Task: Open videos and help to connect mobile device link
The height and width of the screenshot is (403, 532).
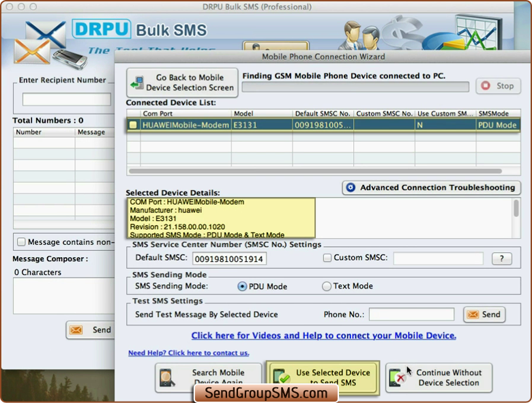Action: (x=324, y=335)
